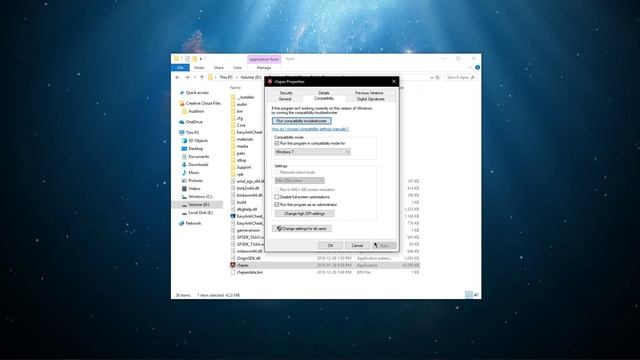640x360 pixels.
Task: Select Videos in navigation pane
Action: click(x=194, y=189)
